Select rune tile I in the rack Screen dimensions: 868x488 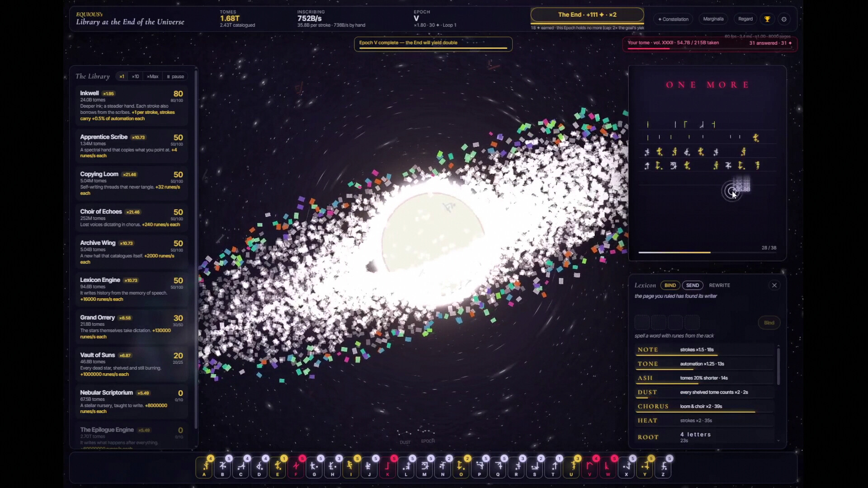(x=351, y=467)
